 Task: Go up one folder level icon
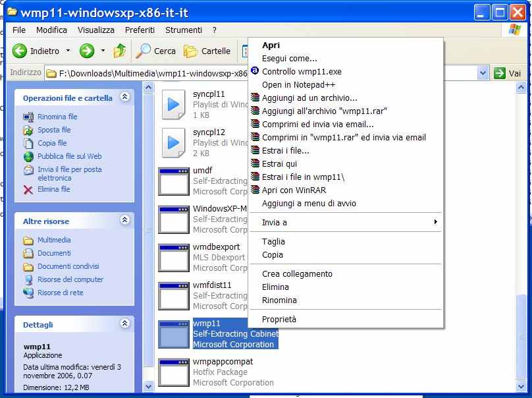coord(120,51)
